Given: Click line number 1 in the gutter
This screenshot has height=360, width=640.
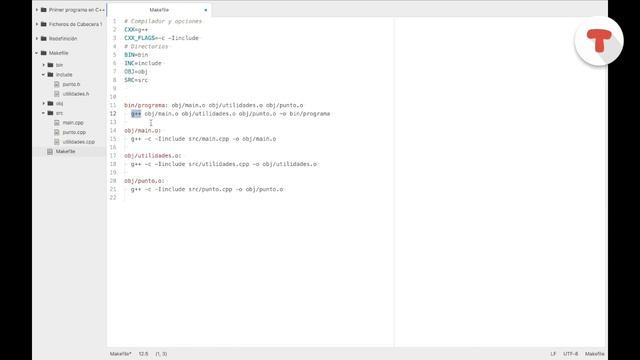Looking at the screenshot, I should 114,21.
